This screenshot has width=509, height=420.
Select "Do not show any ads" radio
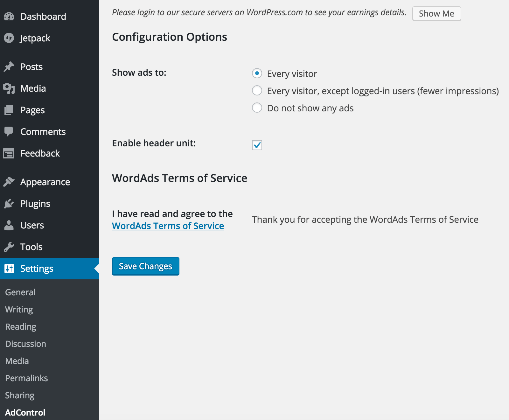(x=257, y=108)
